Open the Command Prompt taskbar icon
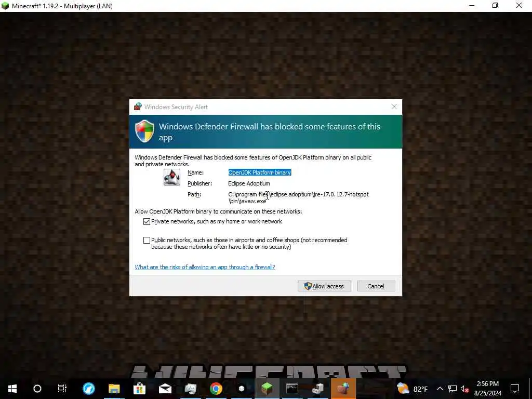 click(x=292, y=389)
